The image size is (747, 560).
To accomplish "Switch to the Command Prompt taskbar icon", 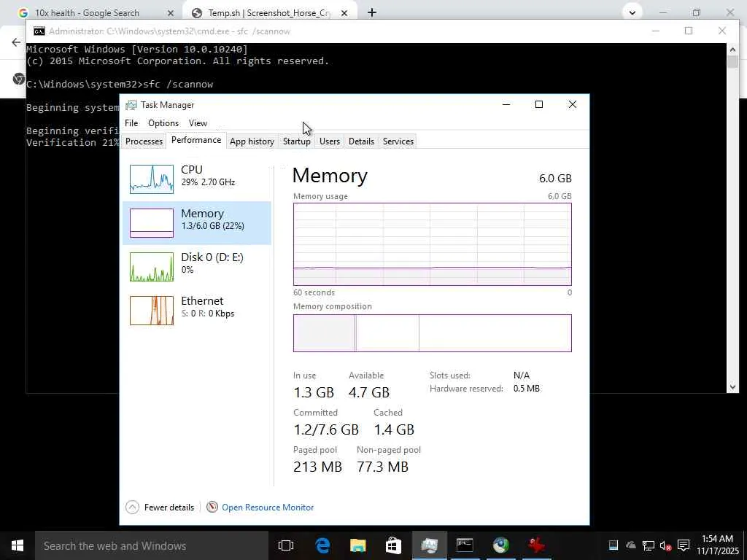I will (x=465, y=545).
